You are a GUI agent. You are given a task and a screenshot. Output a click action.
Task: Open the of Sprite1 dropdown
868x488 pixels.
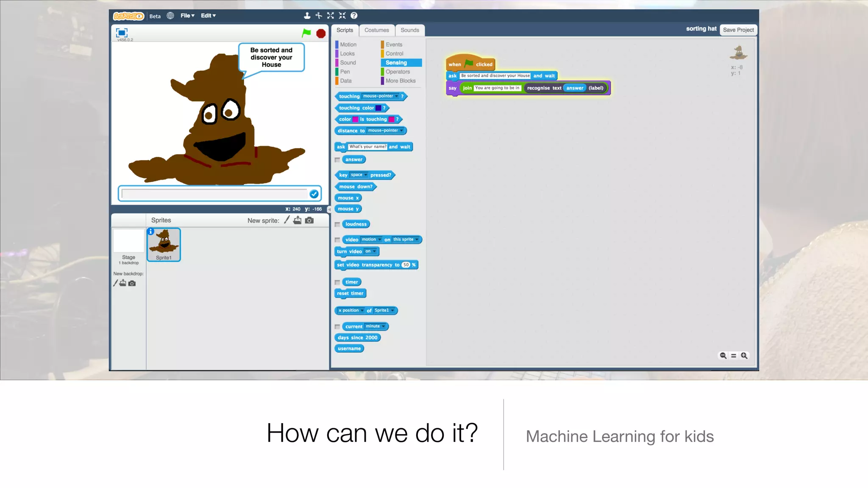pyautogui.click(x=384, y=311)
